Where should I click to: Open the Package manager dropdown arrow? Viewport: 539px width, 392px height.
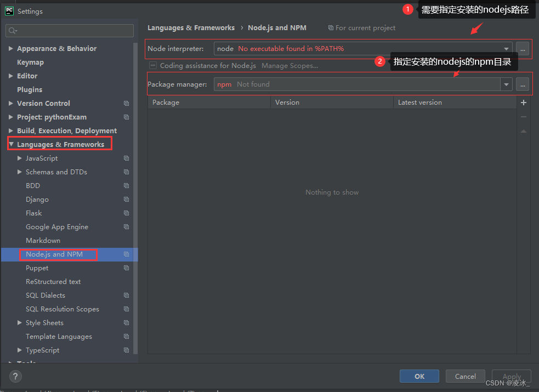[506, 84]
